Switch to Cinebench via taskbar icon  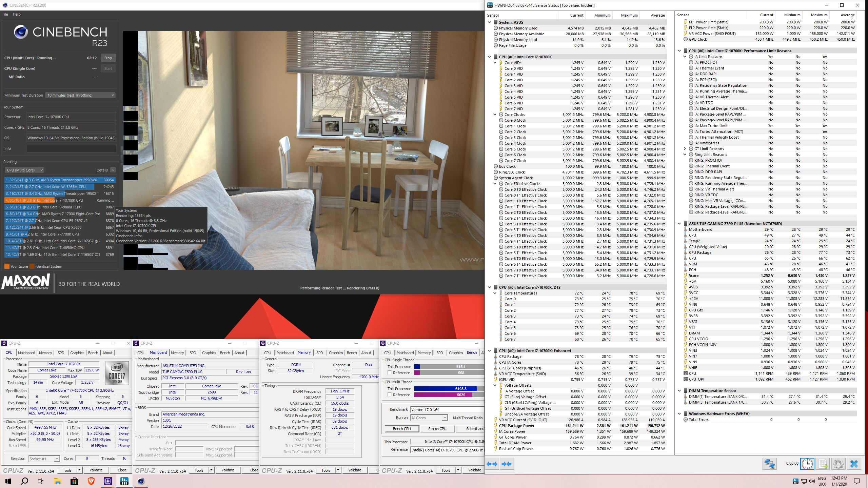click(141, 481)
